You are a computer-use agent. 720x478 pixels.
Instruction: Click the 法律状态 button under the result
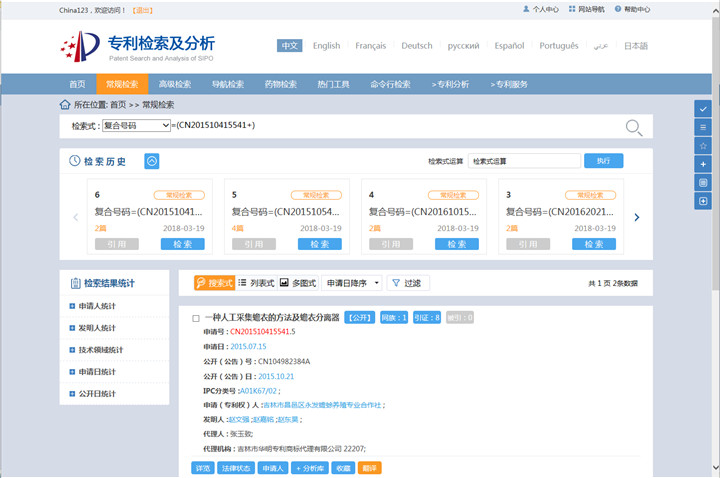click(237, 467)
